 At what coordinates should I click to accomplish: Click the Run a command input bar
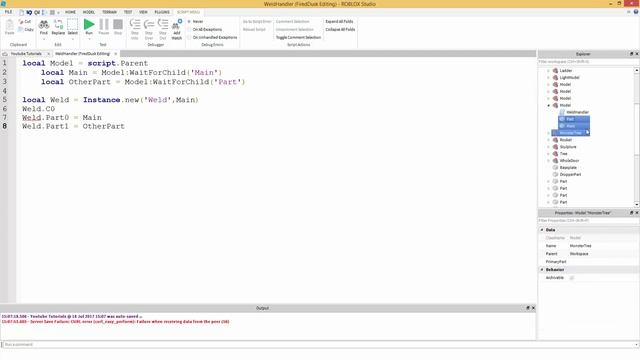pos(320,344)
